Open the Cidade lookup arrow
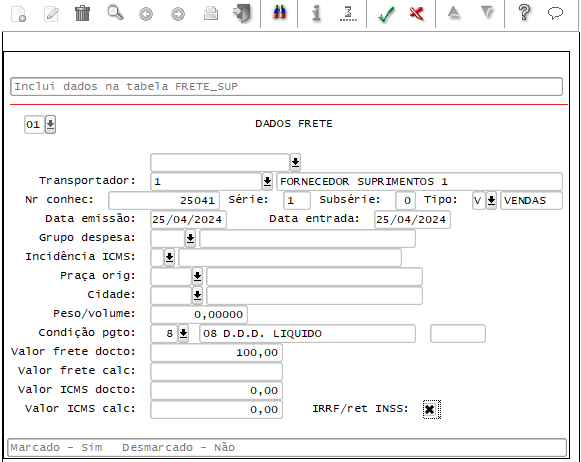The width and height of the screenshot is (581, 462). click(x=197, y=295)
